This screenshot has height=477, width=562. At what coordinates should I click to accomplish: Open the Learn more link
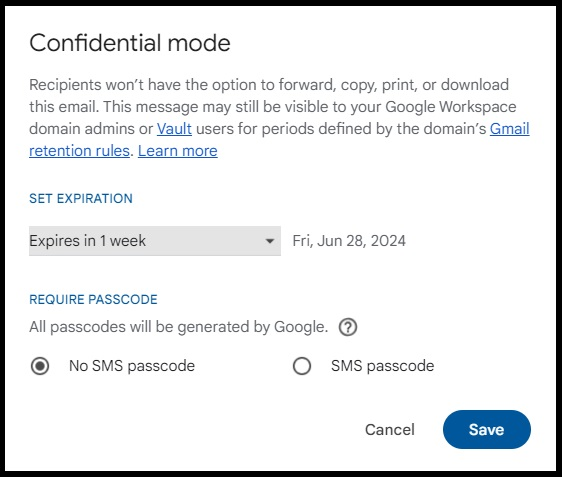coord(177,151)
